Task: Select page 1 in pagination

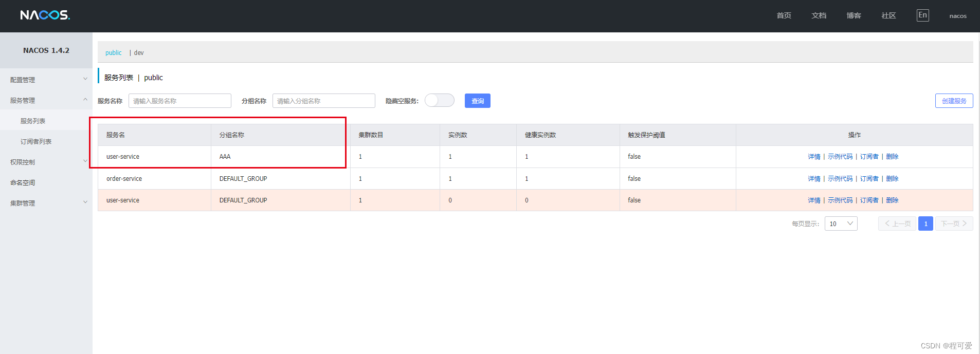Action: [x=925, y=223]
